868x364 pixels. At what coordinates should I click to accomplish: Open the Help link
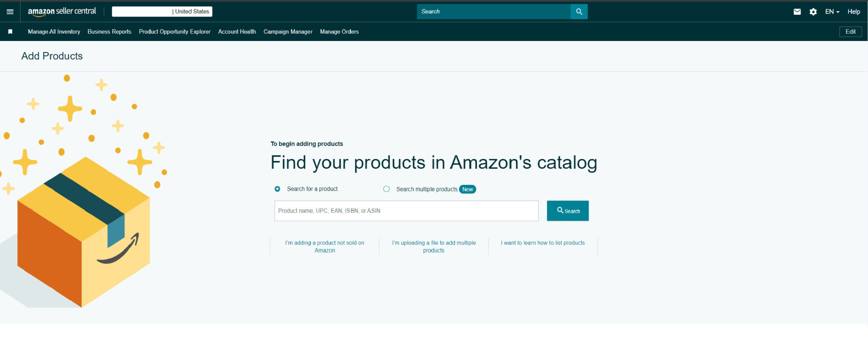854,12
